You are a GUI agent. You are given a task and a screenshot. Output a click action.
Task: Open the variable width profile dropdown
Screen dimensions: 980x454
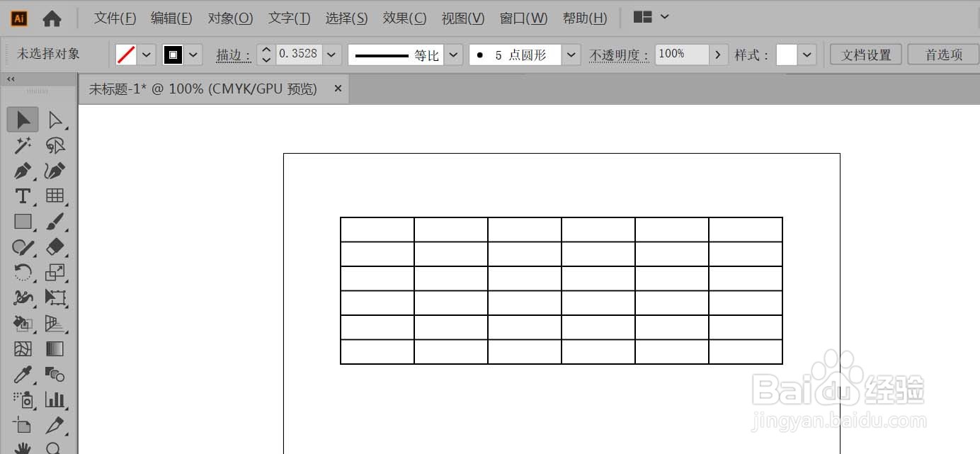453,55
